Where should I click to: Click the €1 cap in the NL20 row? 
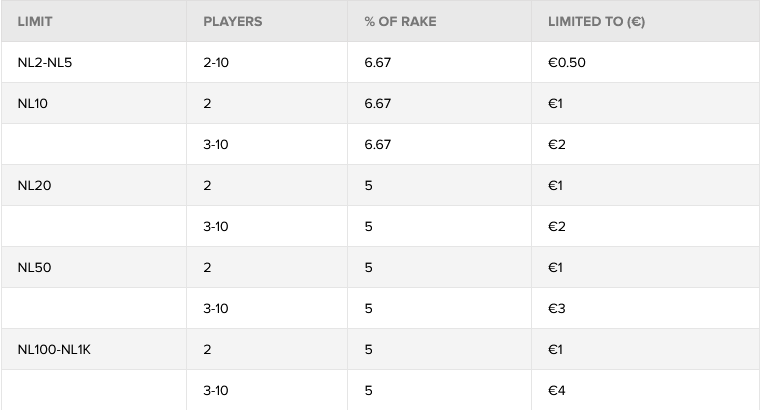point(556,185)
